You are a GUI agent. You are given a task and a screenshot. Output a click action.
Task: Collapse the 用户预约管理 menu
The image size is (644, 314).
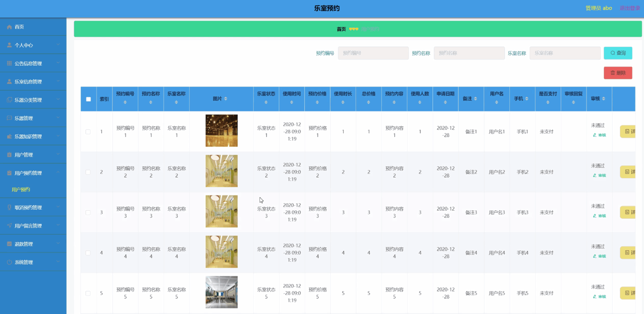coord(57,172)
